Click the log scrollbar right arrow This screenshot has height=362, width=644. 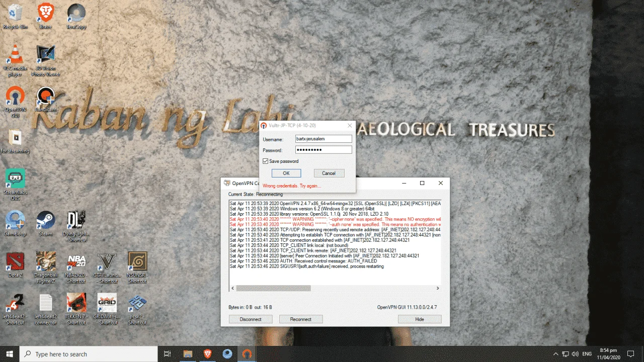click(x=438, y=288)
